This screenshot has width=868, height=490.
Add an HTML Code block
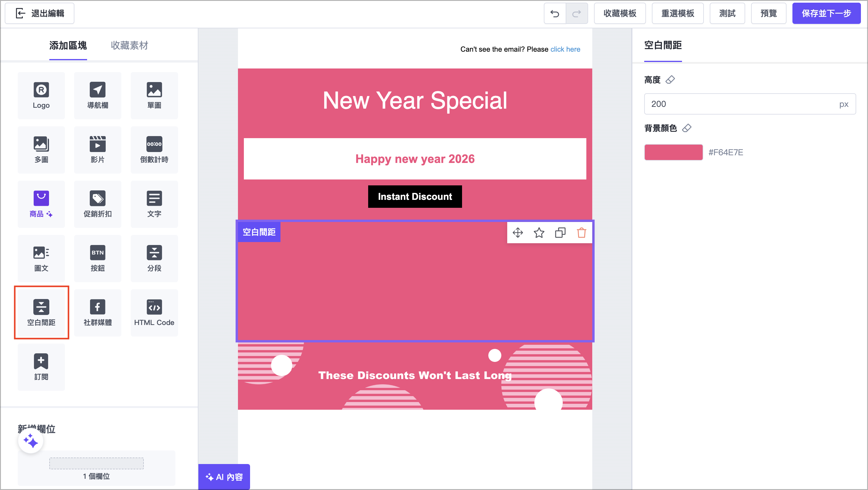[154, 312]
